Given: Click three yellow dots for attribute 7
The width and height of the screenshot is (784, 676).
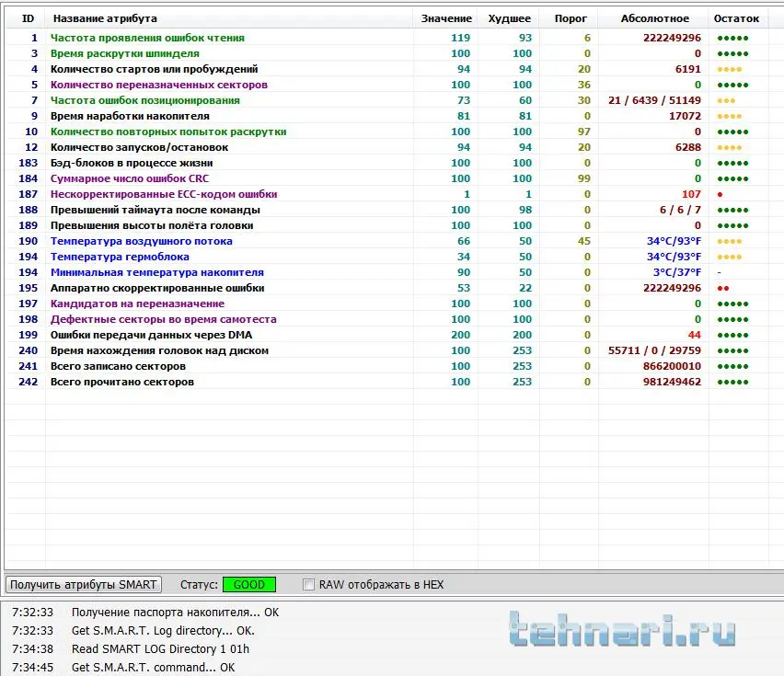Looking at the screenshot, I should coord(726,101).
